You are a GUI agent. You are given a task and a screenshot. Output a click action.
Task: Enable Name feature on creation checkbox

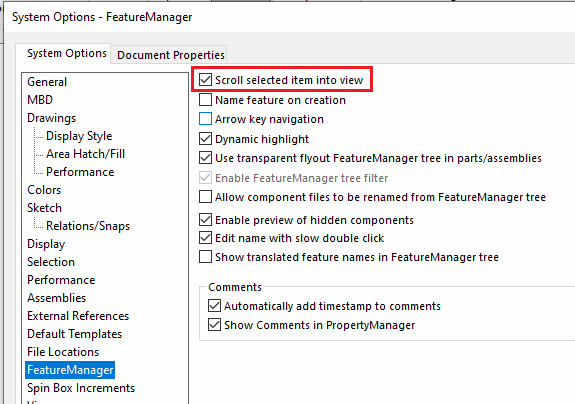(x=205, y=99)
